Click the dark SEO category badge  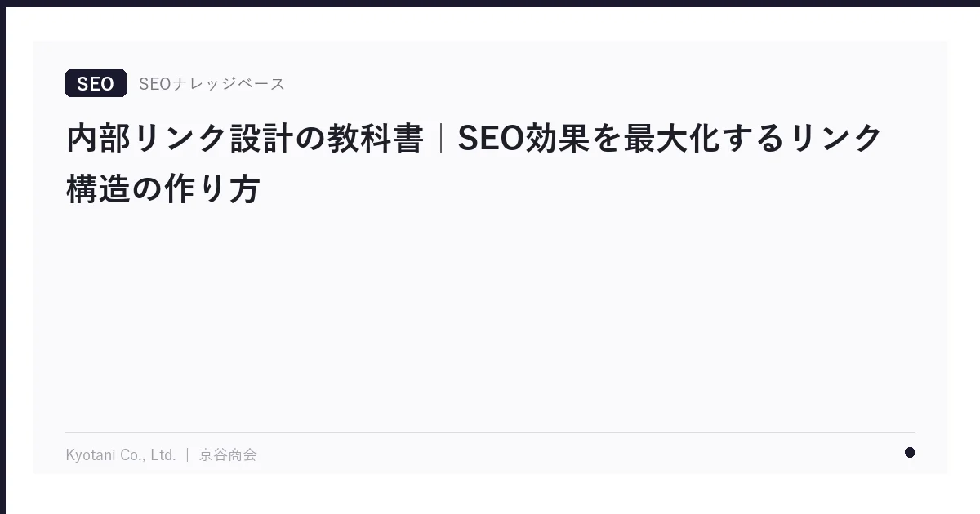(96, 83)
